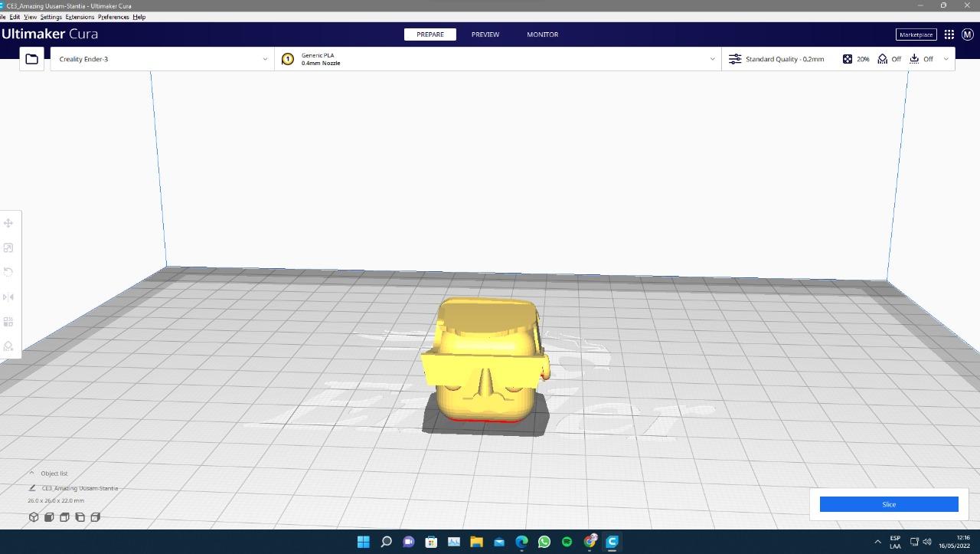The image size is (980, 554).
Task: Open the Edit menu
Action: 15,17
